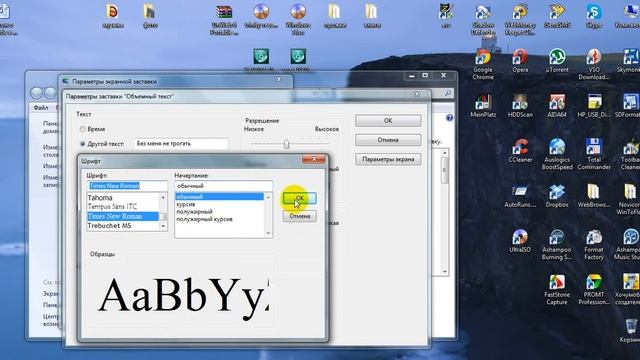Screen dimensions: 640x360
Task: Select the WebBrows... folder icon on desktop
Action: pos(594,196)
